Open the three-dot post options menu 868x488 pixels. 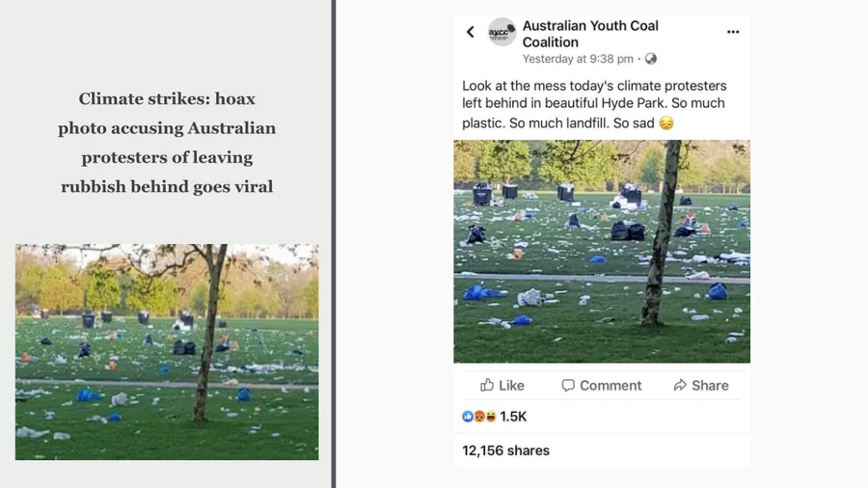coord(733,32)
